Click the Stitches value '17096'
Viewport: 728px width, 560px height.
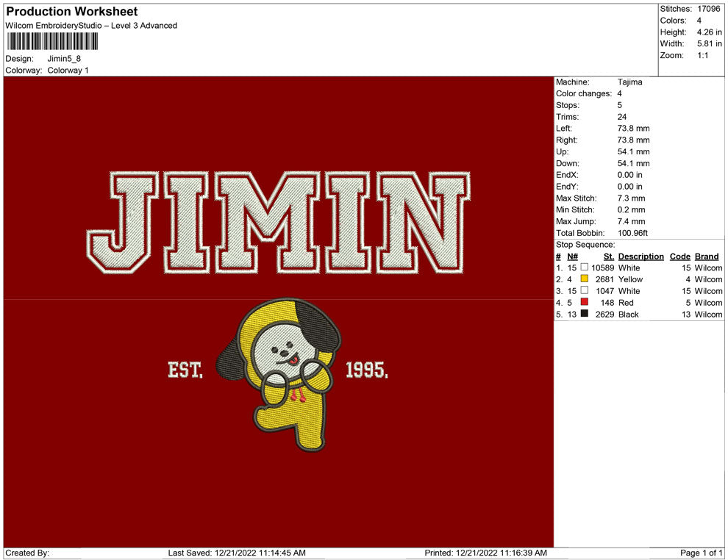709,9
